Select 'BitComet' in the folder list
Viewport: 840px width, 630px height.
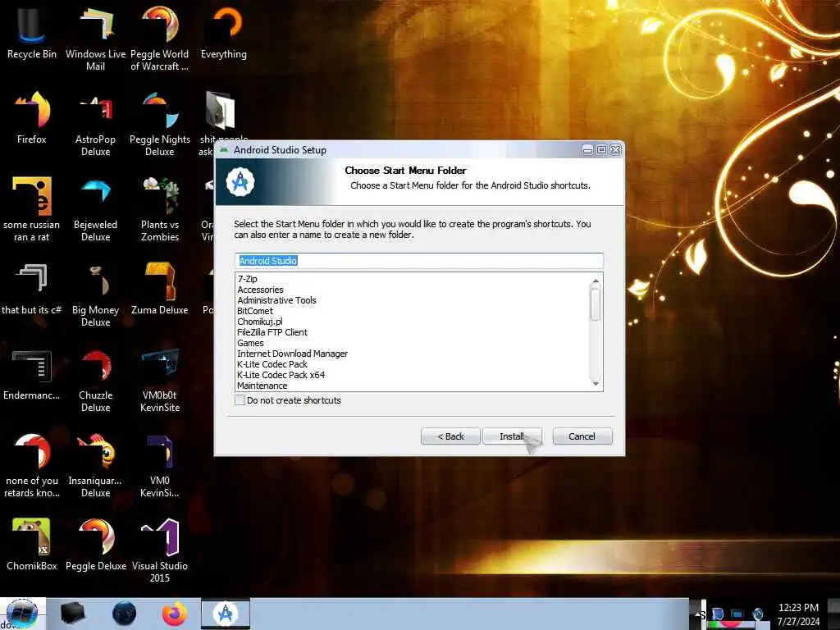[255, 311]
